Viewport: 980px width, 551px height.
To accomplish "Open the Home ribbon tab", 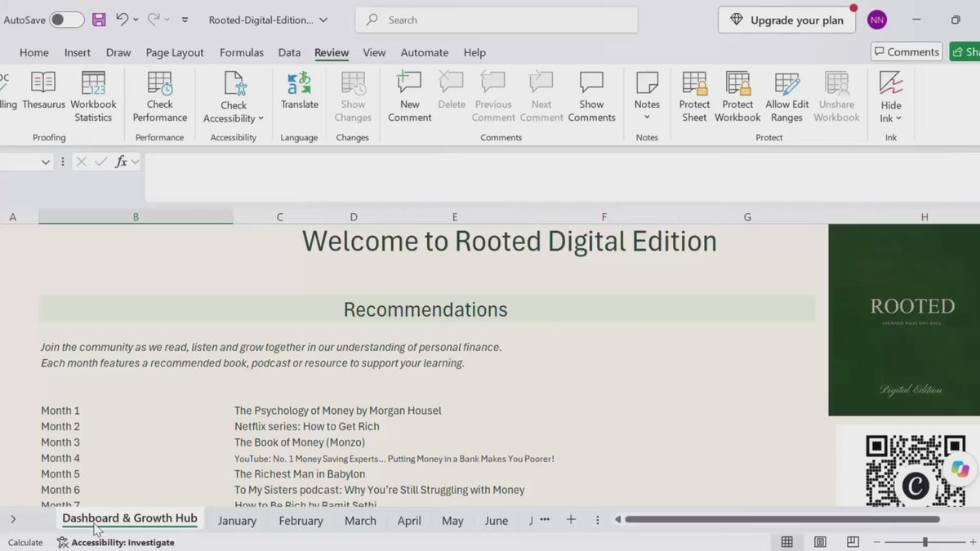I will [x=34, y=52].
